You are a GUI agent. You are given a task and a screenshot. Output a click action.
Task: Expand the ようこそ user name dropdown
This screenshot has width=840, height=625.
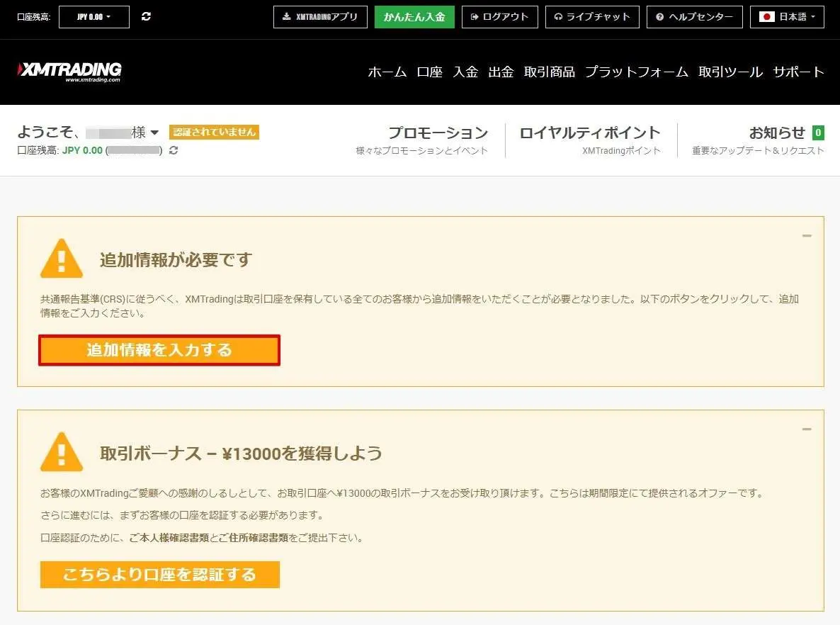click(x=154, y=133)
